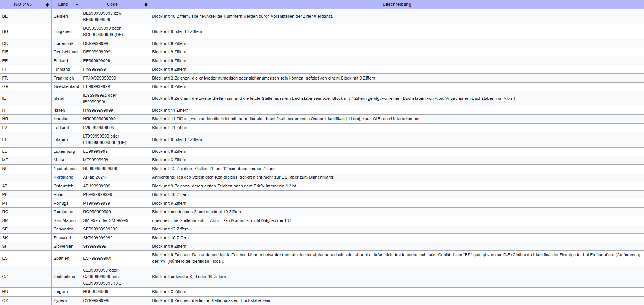Sort table by ISO 3166 column arrows

(x=47, y=5)
